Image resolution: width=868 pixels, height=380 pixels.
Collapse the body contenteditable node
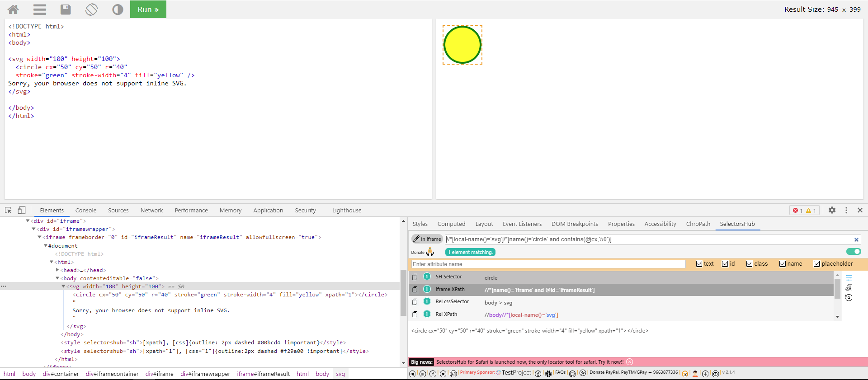(57, 278)
